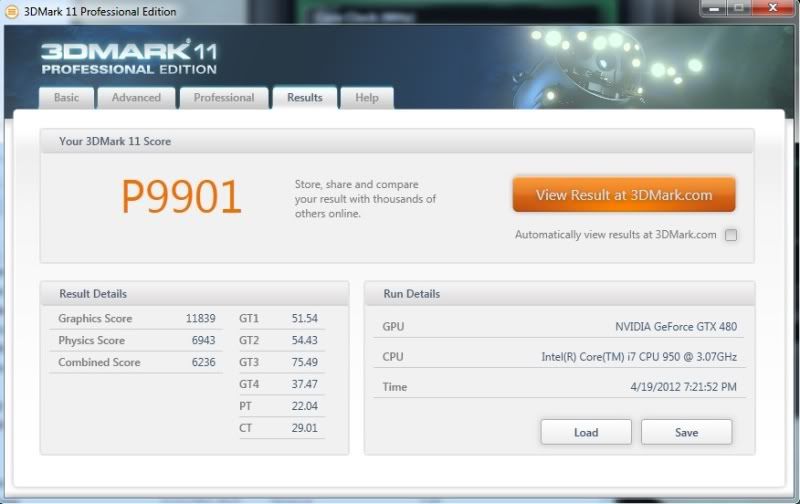Click the run time 4/19/2012 7:21:52 PM
Viewport: 800px width, 504px height.
pyautogui.click(x=684, y=387)
